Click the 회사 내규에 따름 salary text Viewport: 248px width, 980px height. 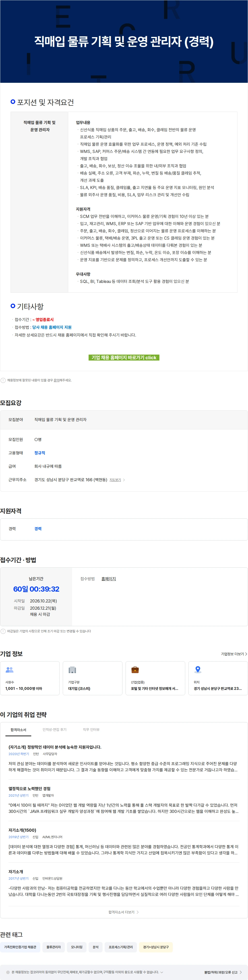coord(48,466)
